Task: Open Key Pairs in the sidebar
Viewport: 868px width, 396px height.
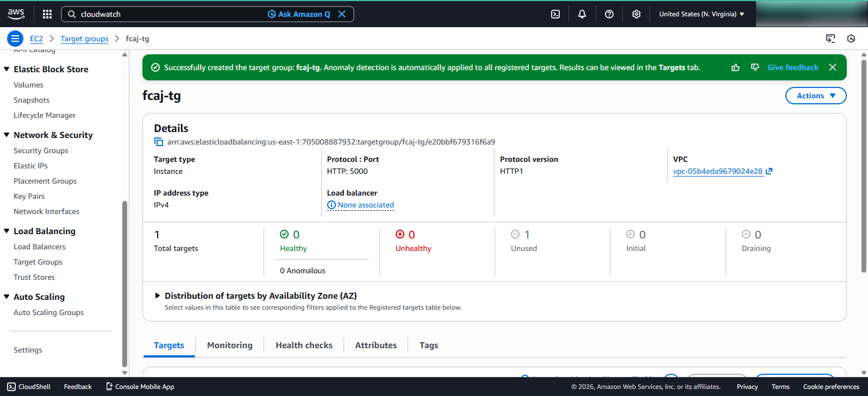Action: tap(29, 196)
